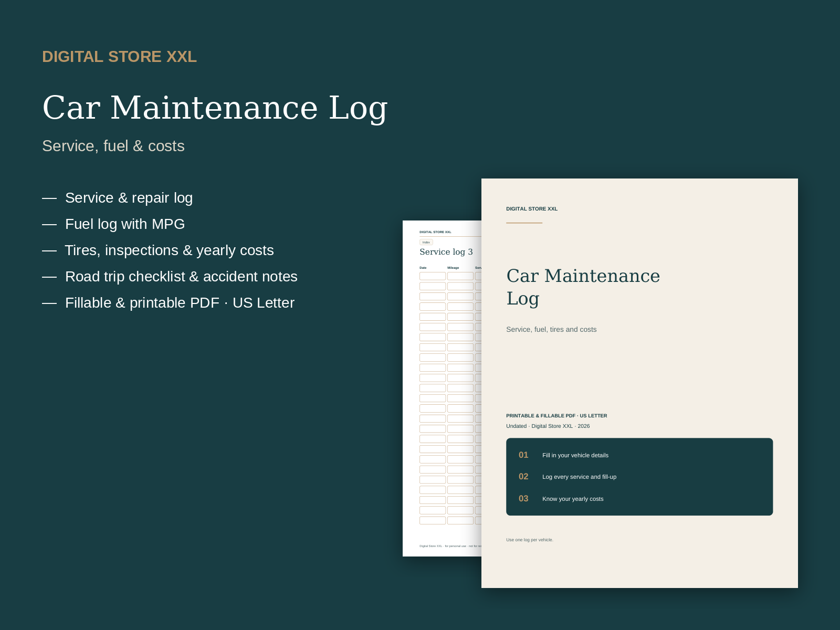Click the subtitle Service, fuel & costs
This screenshot has height=630, width=840.
[x=113, y=146]
